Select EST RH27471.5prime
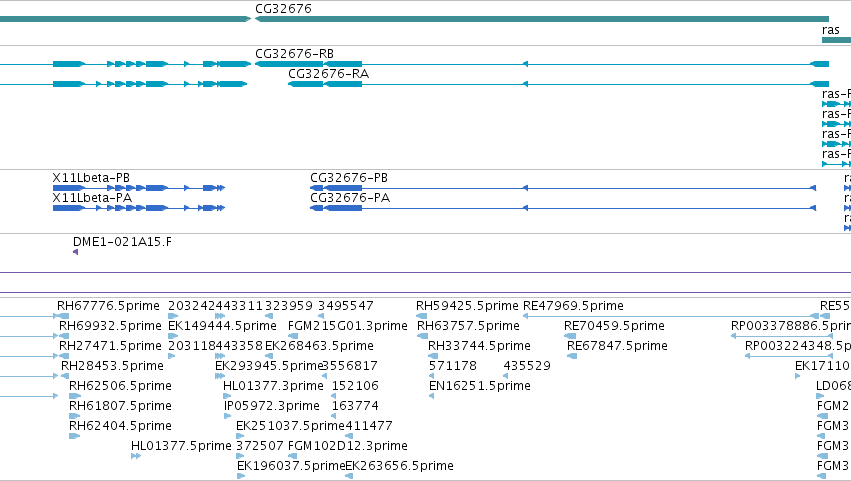Image resolution: width=851 pixels, height=481 pixels. (x=110, y=346)
